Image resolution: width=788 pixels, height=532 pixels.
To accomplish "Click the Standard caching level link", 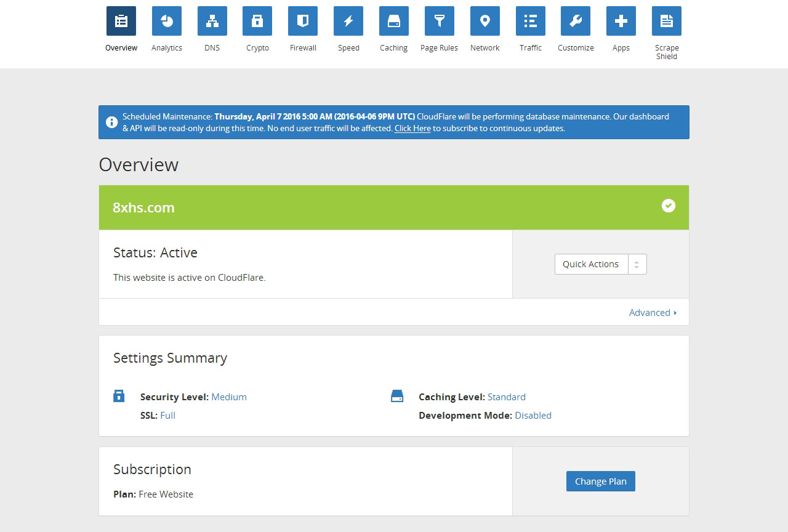I will (507, 397).
